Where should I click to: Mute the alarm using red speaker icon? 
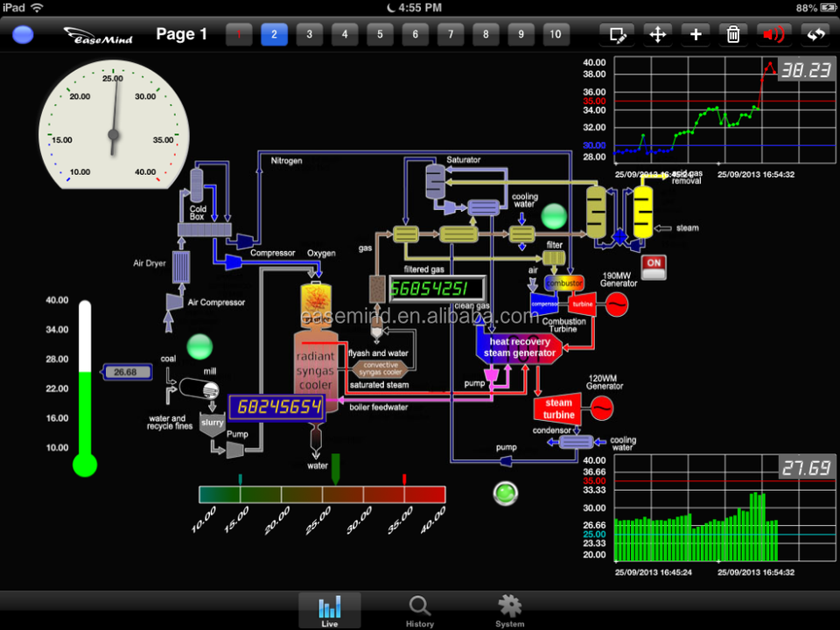(773, 35)
